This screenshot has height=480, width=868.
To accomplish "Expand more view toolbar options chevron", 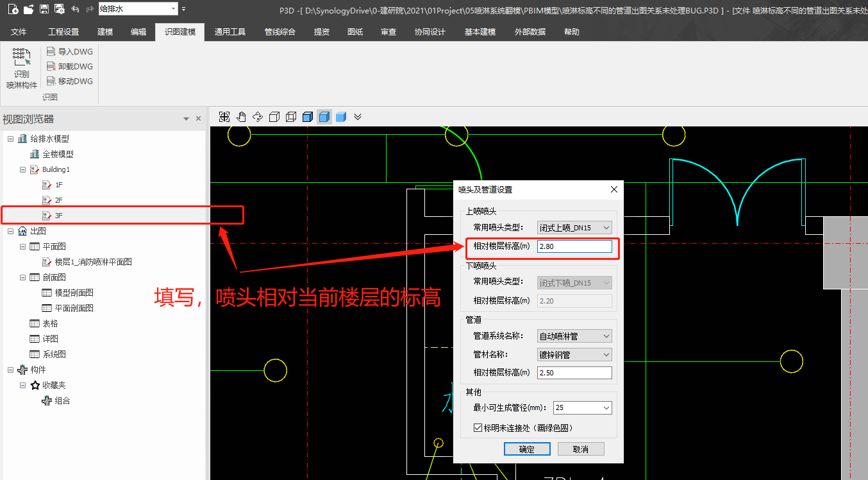I will pos(358,117).
